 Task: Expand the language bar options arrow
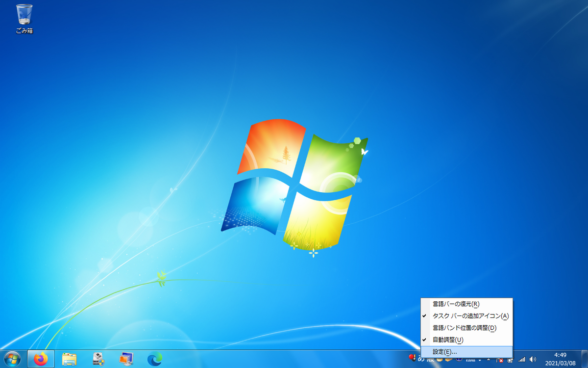tap(480, 361)
